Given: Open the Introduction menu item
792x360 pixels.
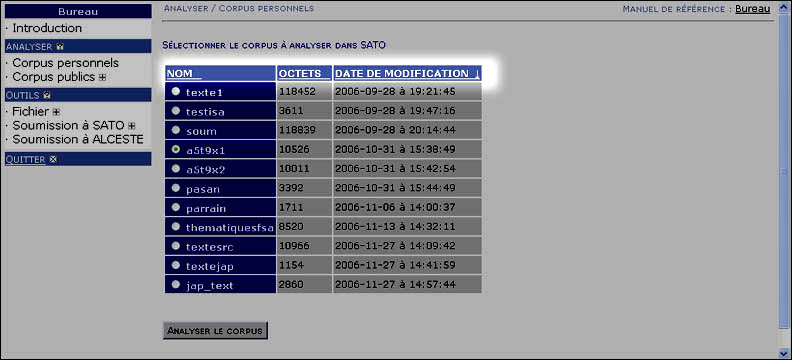Looking at the screenshot, I should point(47,28).
